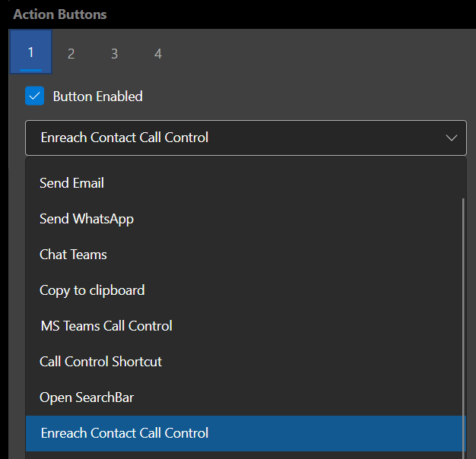Toggle Button Enabled via its text label
Viewport: 476px width, 459px height.
pyautogui.click(x=97, y=97)
